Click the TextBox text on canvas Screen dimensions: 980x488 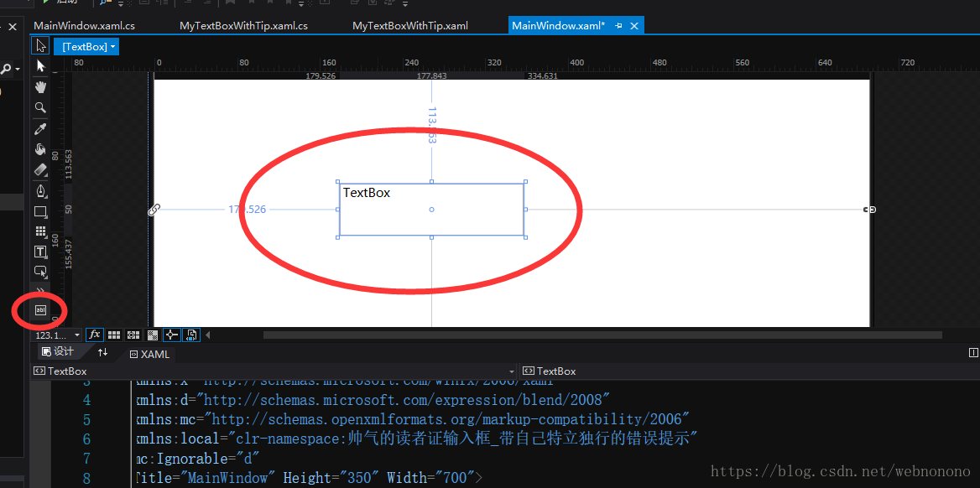point(367,193)
